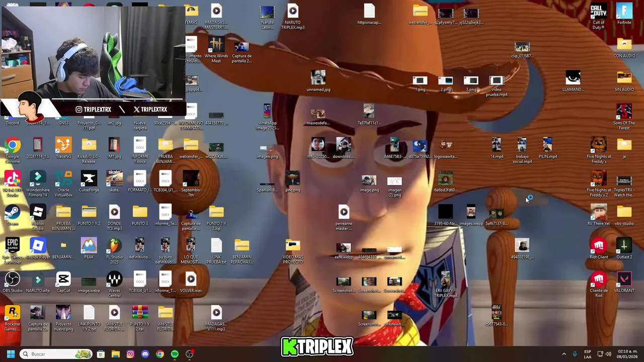Launch Call of Duty from the desktop
This screenshot has width=644, height=362.
(x=598, y=16)
